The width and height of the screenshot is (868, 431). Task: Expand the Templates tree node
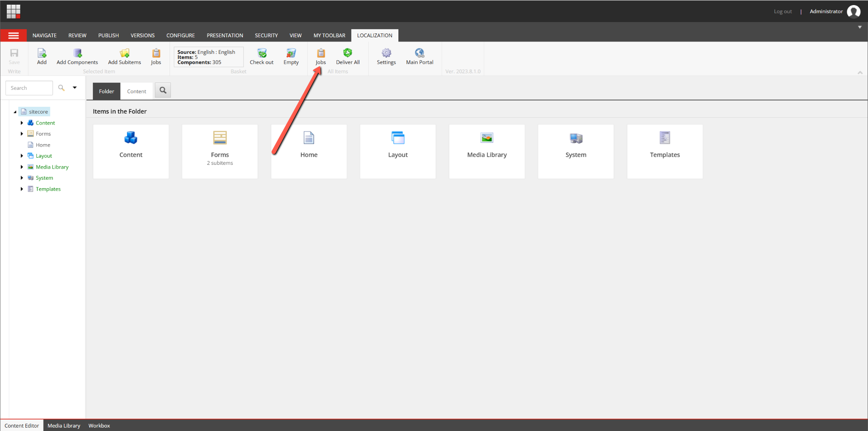[22, 189]
